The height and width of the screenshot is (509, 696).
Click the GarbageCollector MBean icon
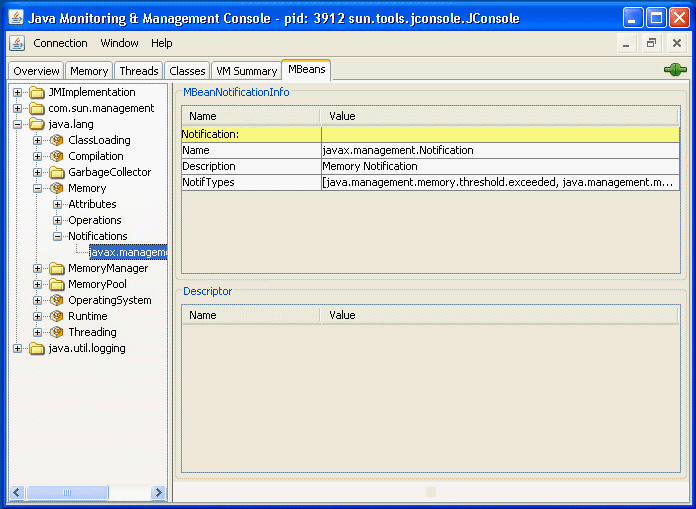[x=56, y=172]
